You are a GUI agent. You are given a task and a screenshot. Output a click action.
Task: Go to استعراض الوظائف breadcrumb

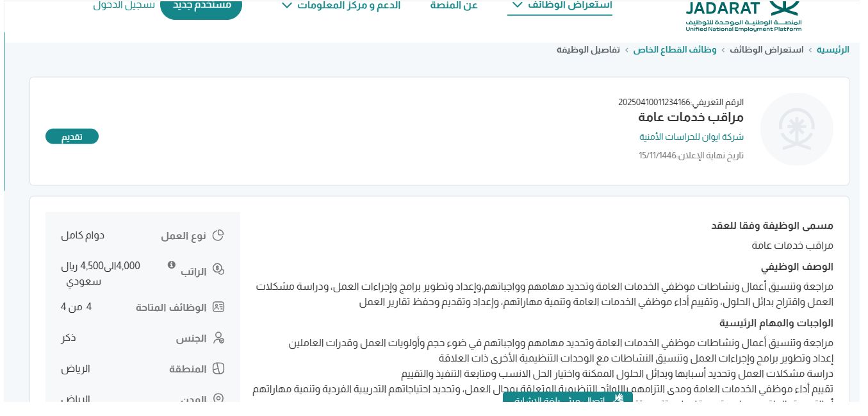coord(767,49)
